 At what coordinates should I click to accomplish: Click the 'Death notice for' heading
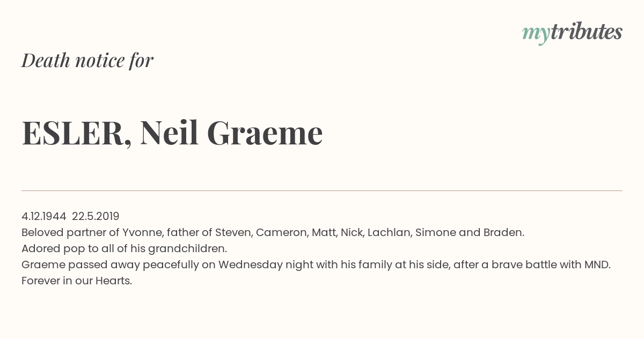coord(87,60)
